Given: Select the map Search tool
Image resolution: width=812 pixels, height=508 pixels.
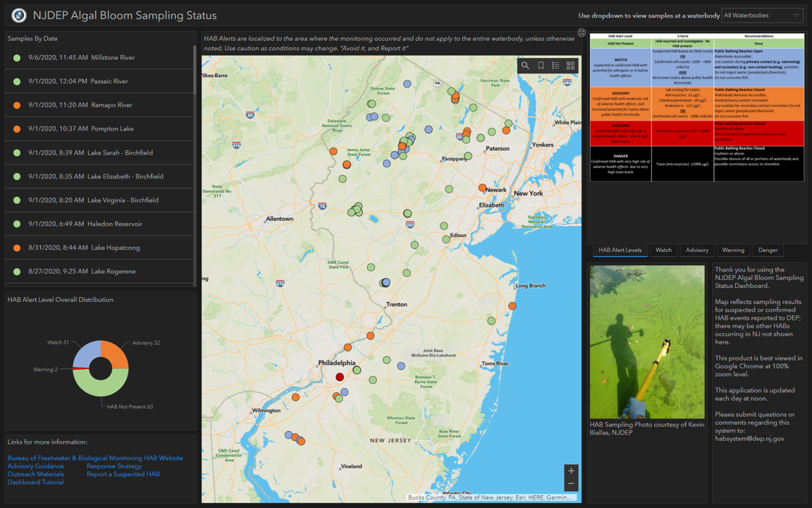Looking at the screenshot, I should pyautogui.click(x=525, y=65).
